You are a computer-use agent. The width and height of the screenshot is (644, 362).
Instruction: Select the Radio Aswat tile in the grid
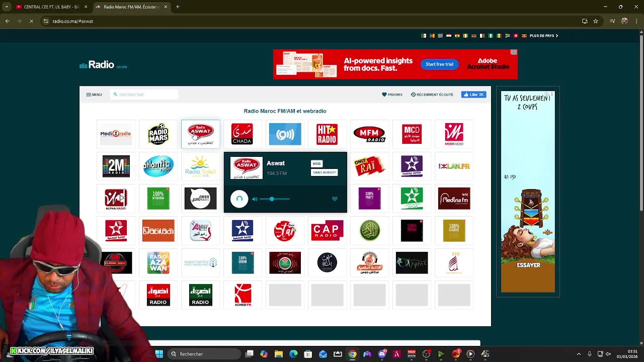pos(200,134)
